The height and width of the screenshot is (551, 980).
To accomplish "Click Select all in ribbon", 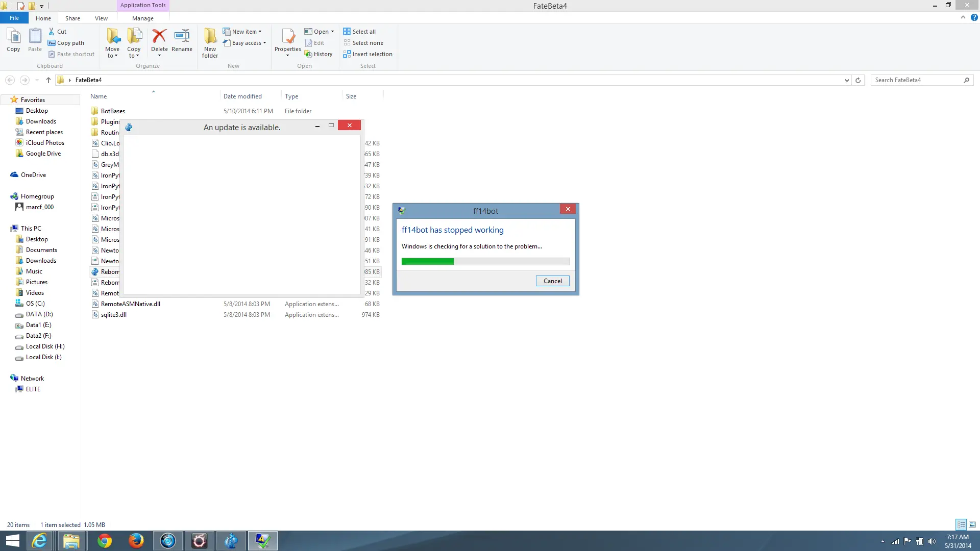I will point(359,32).
